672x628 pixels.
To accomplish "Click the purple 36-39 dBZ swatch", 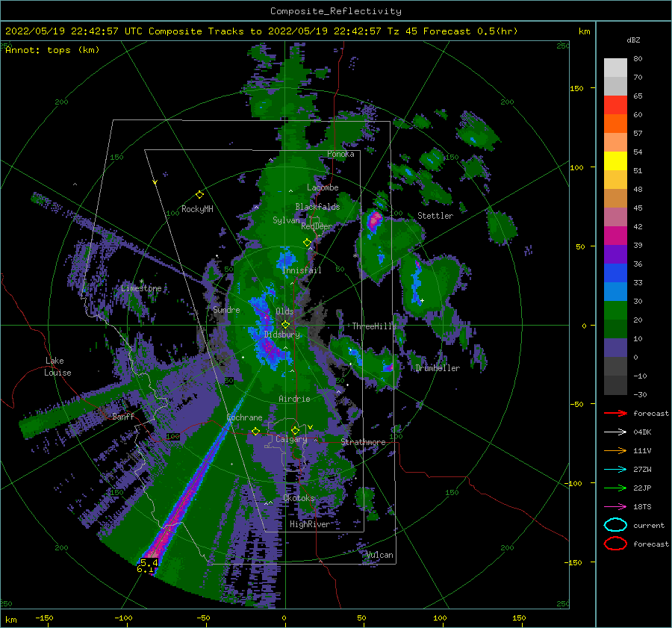I will tap(615, 254).
